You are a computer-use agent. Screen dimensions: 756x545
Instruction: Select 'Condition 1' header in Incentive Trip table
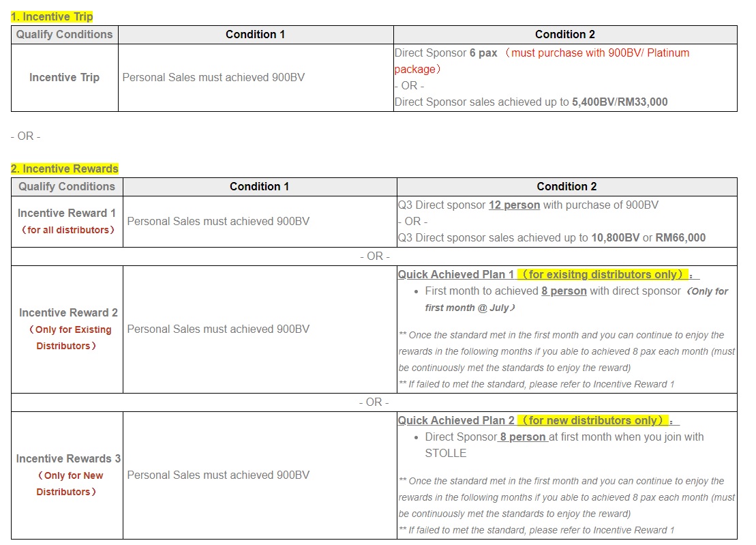(255, 35)
